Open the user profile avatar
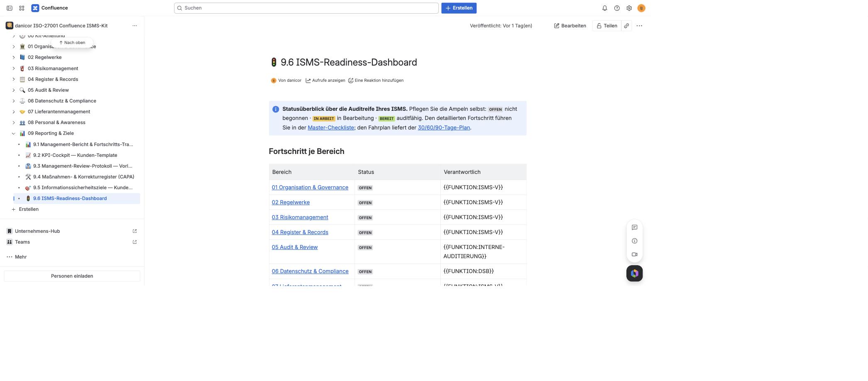This screenshot has width=868, height=381. coord(641,8)
